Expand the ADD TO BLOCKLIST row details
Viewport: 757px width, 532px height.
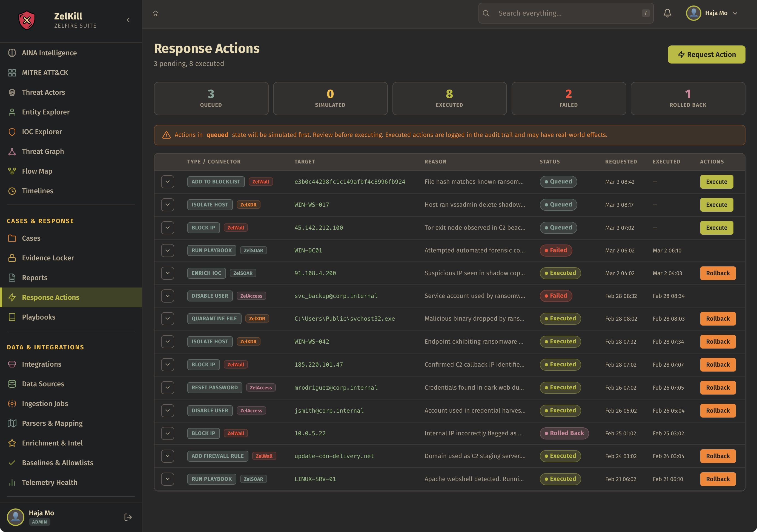[x=168, y=182]
